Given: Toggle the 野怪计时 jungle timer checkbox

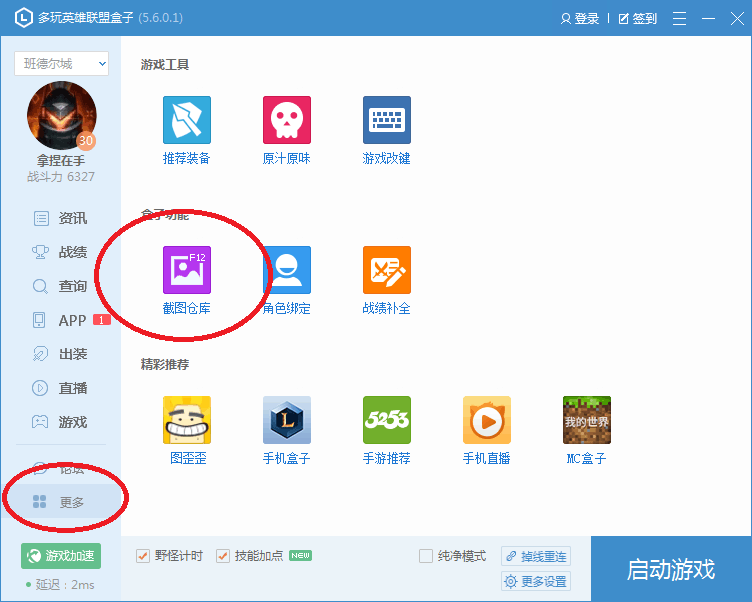Looking at the screenshot, I should click(x=143, y=555).
